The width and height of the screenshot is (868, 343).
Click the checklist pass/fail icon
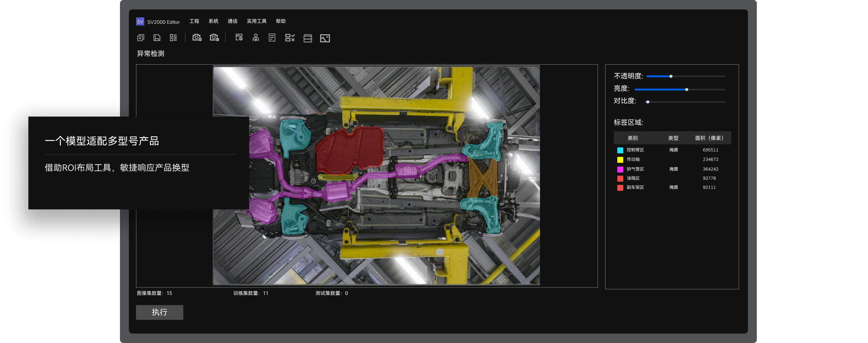coord(290,38)
